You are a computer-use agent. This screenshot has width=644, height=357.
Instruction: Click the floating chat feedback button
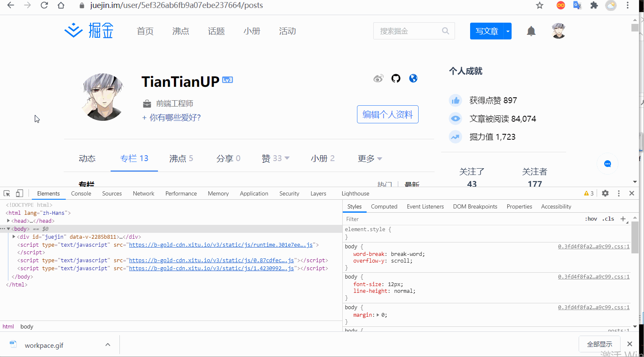608,164
